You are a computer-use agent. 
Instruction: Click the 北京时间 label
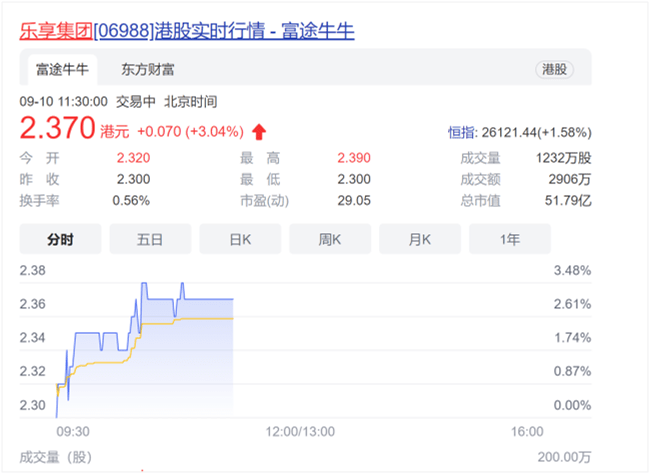[x=191, y=102]
